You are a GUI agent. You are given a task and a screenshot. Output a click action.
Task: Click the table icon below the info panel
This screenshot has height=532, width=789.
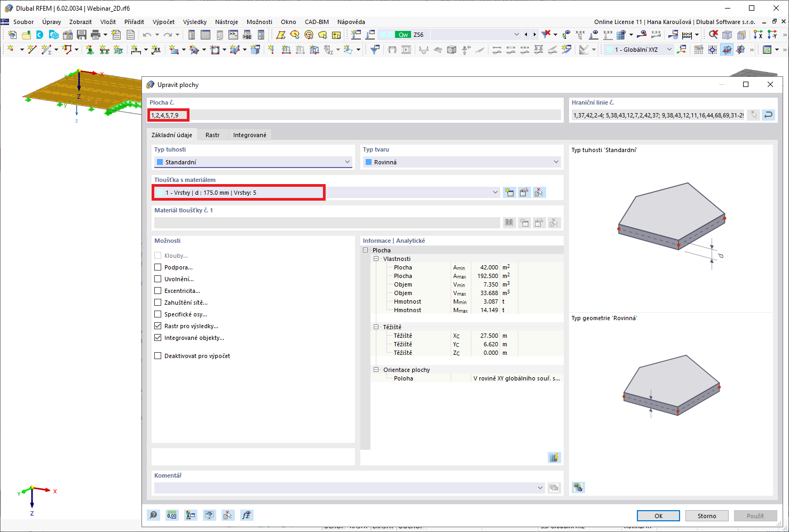pos(554,457)
